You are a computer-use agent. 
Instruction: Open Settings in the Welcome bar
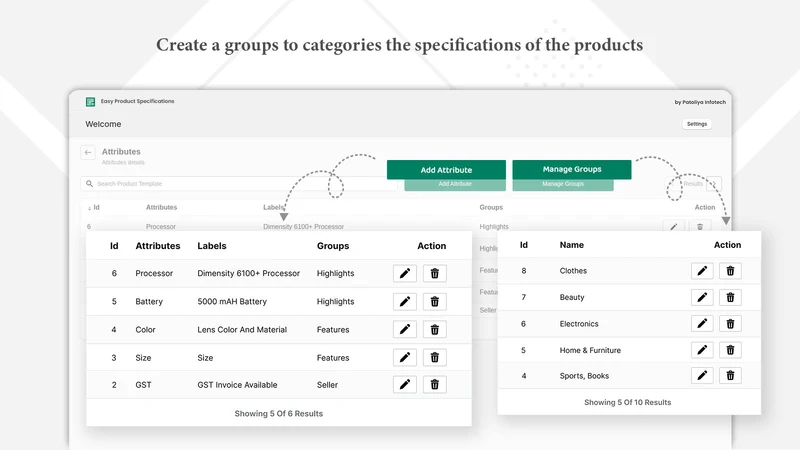tap(697, 124)
